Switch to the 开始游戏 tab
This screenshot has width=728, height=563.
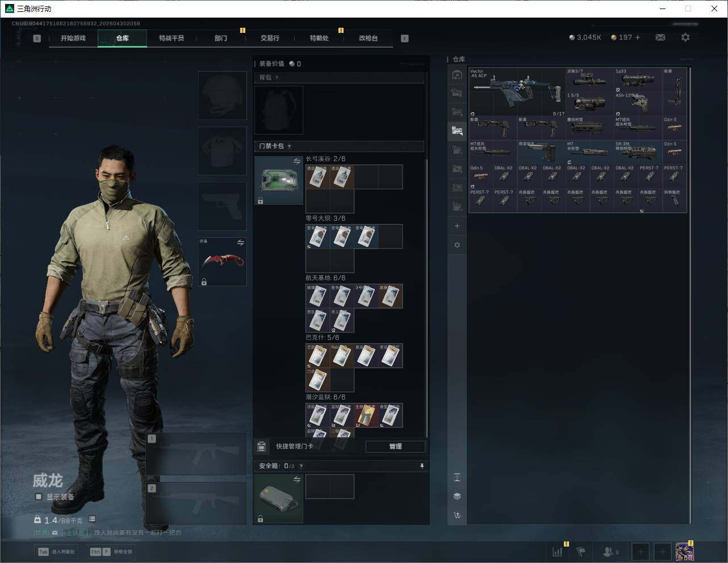[x=73, y=38]
